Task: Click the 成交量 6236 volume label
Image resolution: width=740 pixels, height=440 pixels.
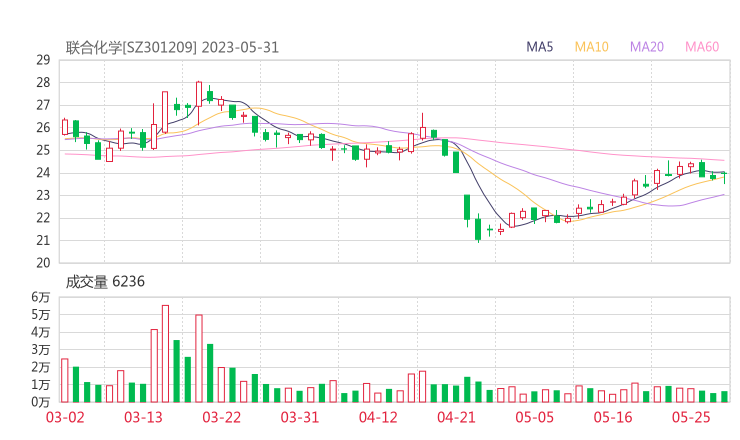Action: coord(105,282)
